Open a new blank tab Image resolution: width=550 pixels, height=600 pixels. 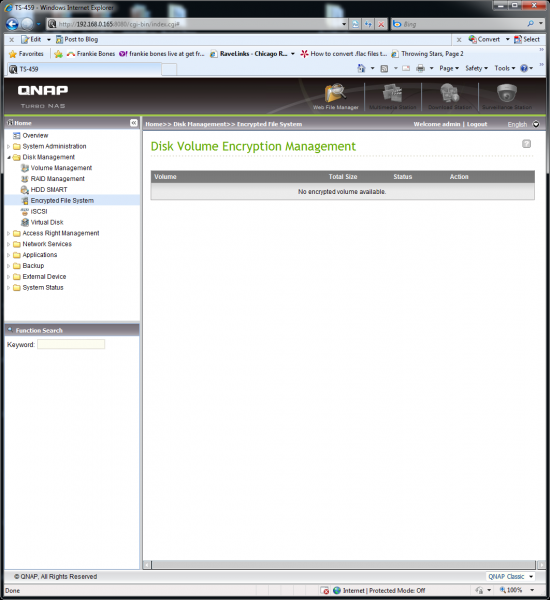point(169,69)
